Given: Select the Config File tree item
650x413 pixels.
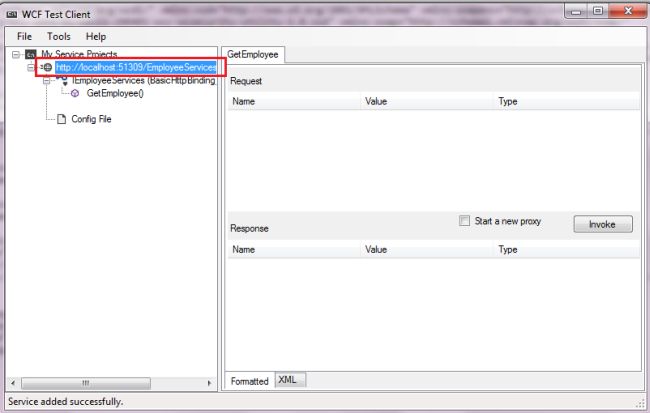Looking at the screenshot, I should click(91, 119).
